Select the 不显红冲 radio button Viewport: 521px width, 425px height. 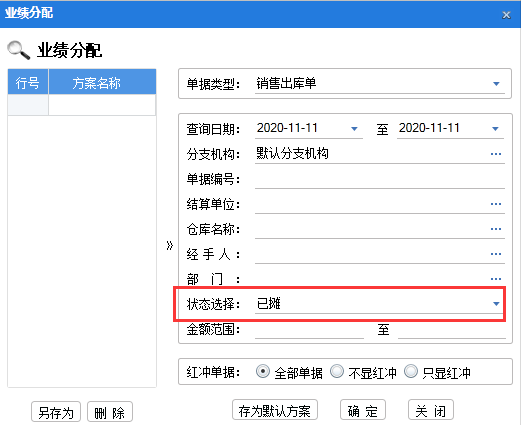click(337, 371)
